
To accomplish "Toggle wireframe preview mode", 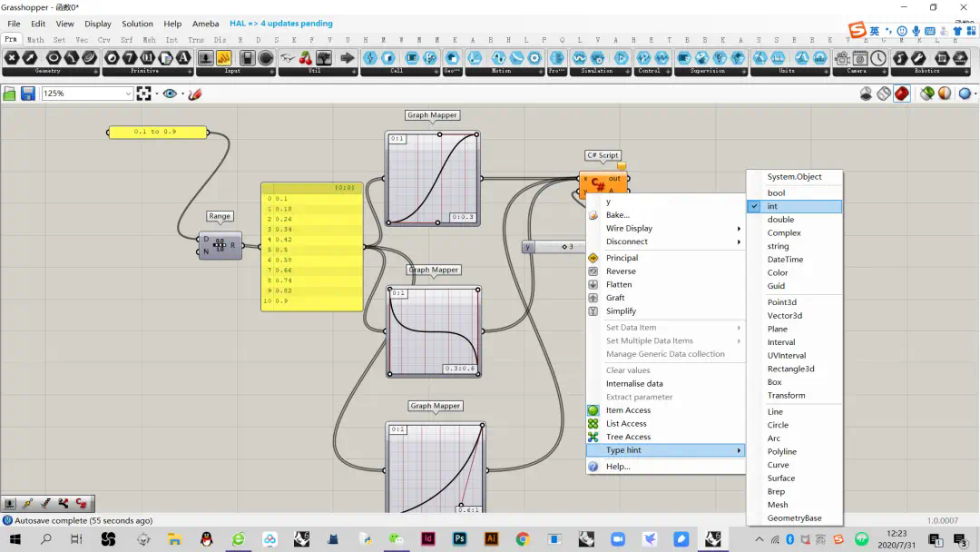I will click(x=883, y=94).
